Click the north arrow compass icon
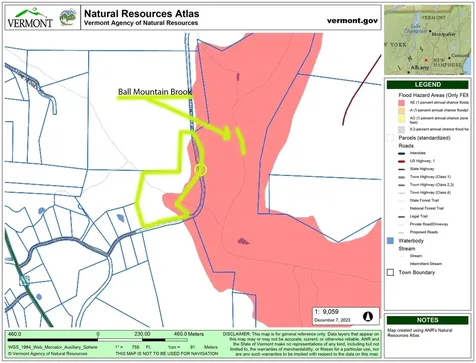 coord(368,316)
